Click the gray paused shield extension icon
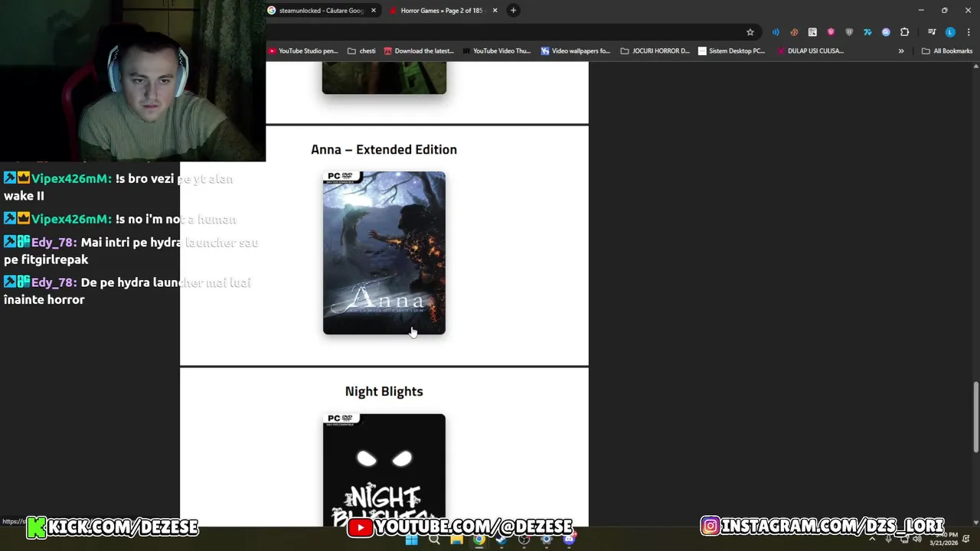The width and height of the screenshot is (980, 551). tap(849, 32)
